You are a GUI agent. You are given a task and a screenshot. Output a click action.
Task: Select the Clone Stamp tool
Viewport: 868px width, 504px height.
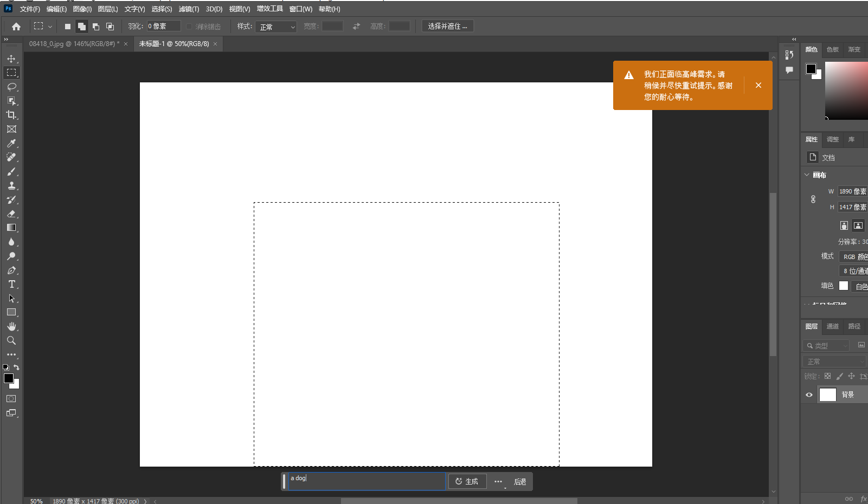point(11,185)
